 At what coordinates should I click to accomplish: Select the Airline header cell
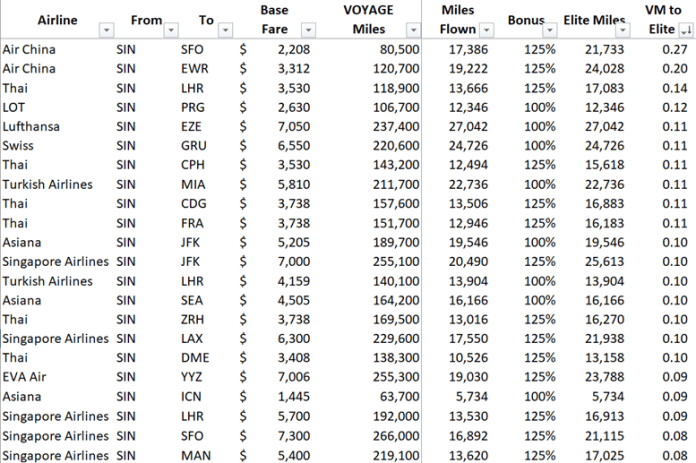click(50, 20)
